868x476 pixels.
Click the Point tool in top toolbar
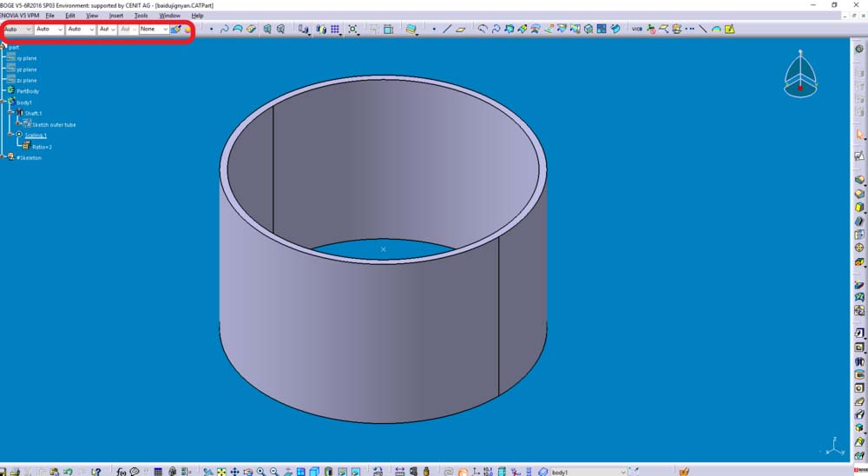pos(434,30)
